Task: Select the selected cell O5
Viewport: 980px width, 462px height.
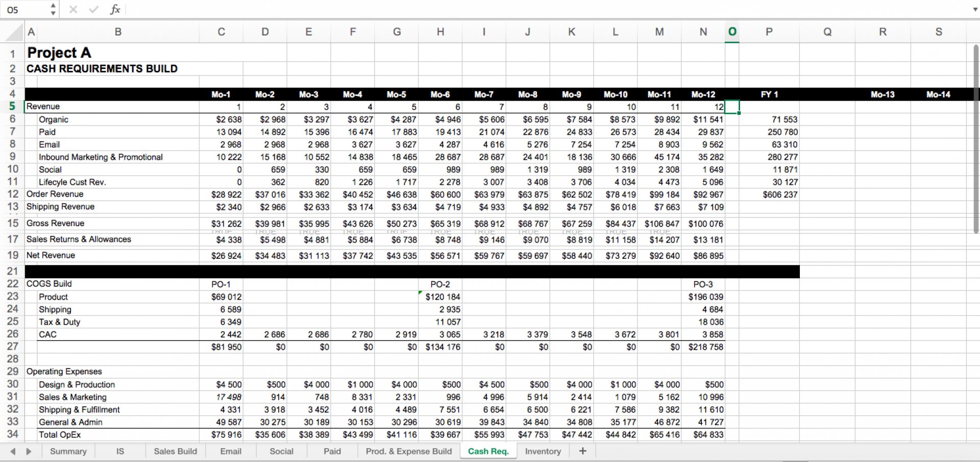Action: (x=732, y=106)
